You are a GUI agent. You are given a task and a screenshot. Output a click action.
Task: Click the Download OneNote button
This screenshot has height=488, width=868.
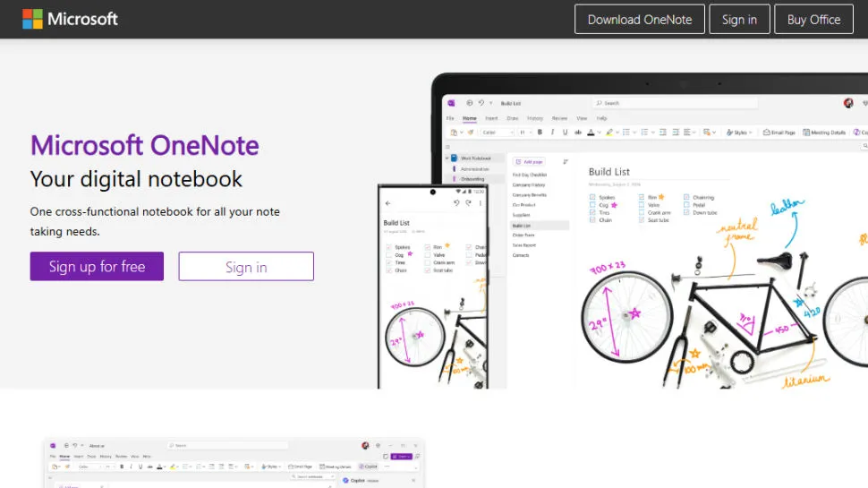[639, 19]
